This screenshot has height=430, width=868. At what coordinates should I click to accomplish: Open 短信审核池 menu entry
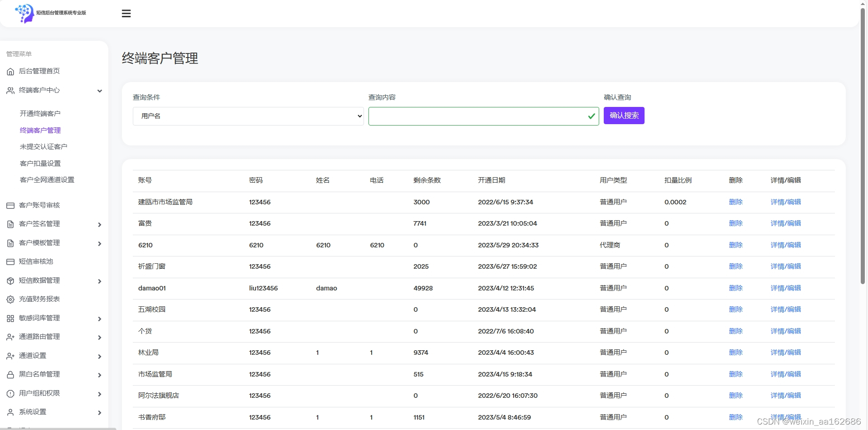click(x=36, y=261)
